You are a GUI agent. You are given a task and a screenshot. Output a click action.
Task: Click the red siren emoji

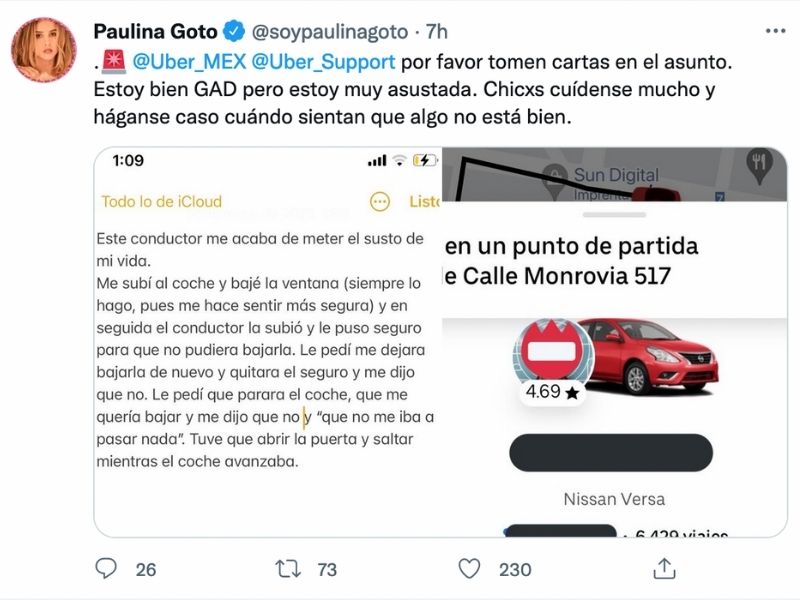(114, 62)
